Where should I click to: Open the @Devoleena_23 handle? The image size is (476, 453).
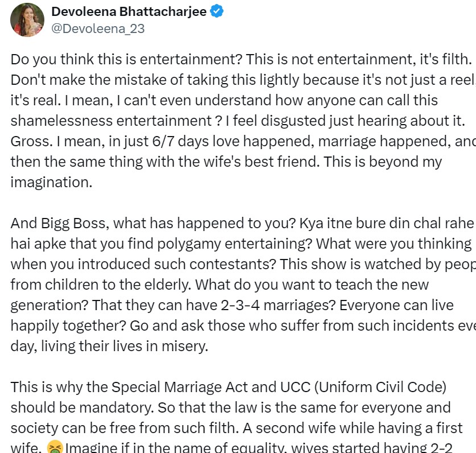pos(98,28)
